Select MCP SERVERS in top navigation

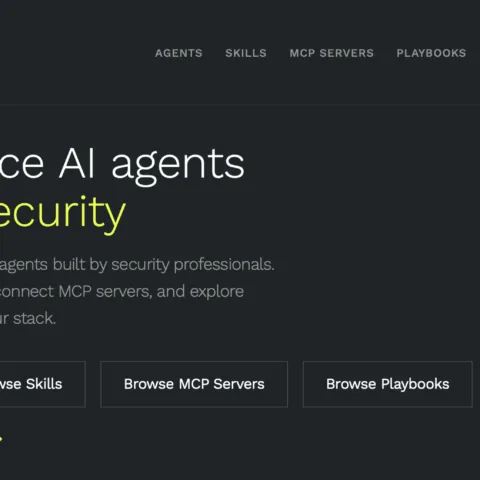(332, 53)
